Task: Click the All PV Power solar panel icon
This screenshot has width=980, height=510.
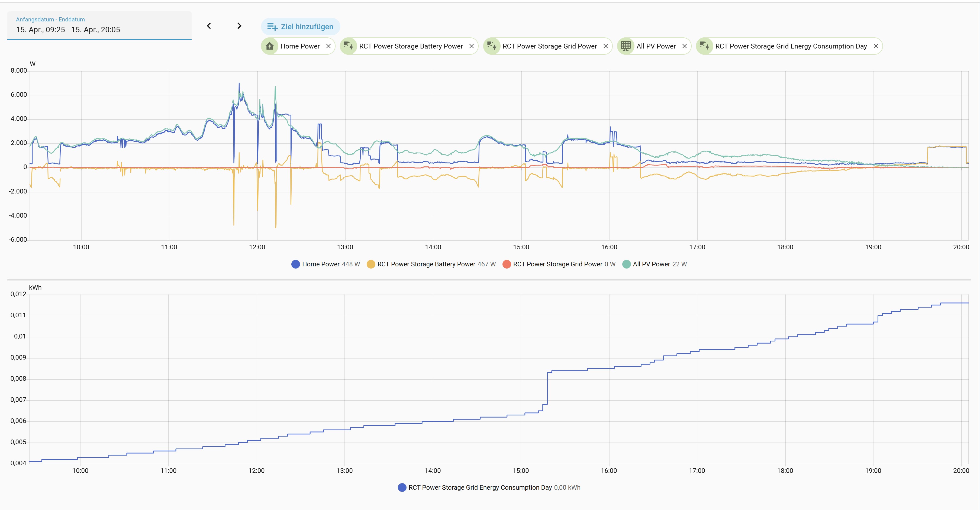Action: tap(626, 46)
